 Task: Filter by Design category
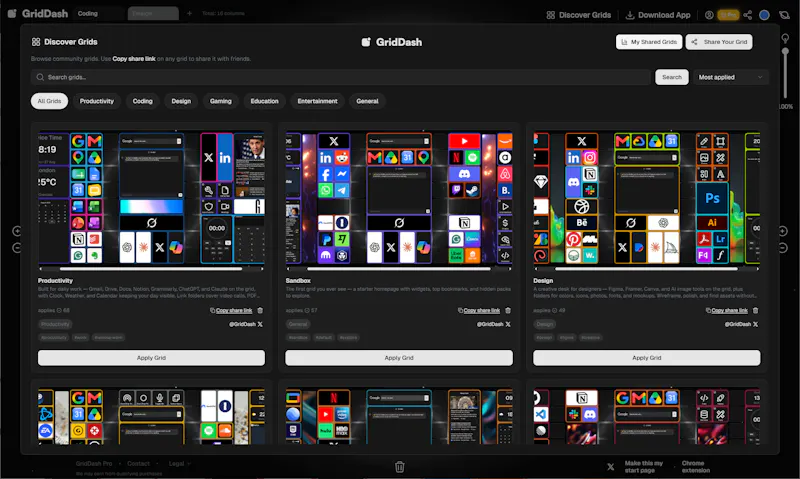click(x=181, y=101)
